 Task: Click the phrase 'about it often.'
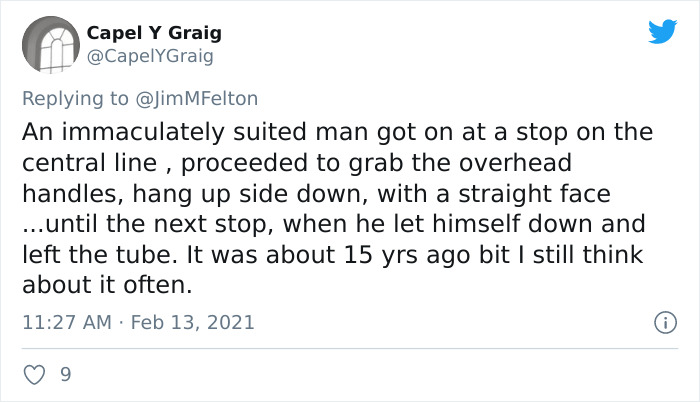tap(107, 285)
